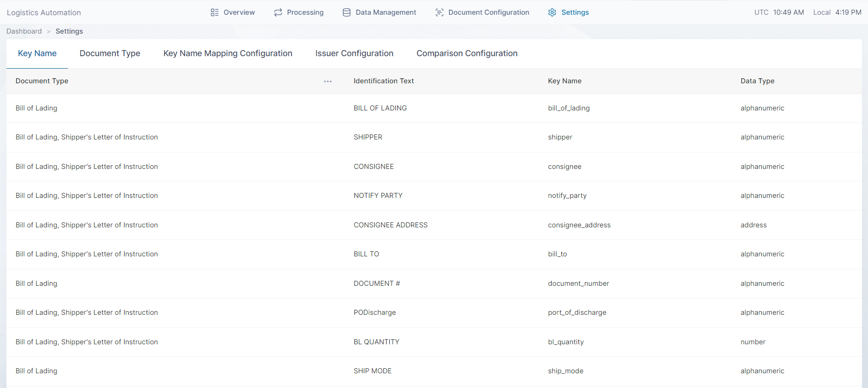
Task: Click the Settings gear icon
Action: click(552, 12)
